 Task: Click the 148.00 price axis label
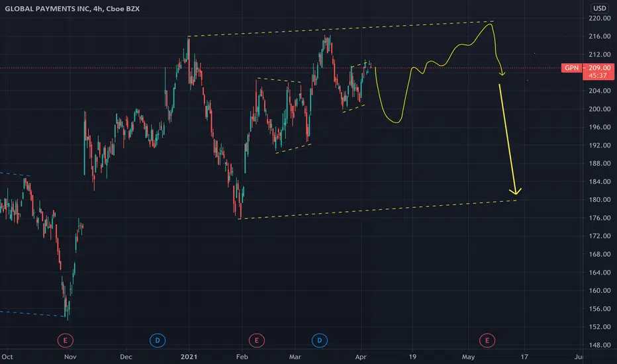click(599, 345)
